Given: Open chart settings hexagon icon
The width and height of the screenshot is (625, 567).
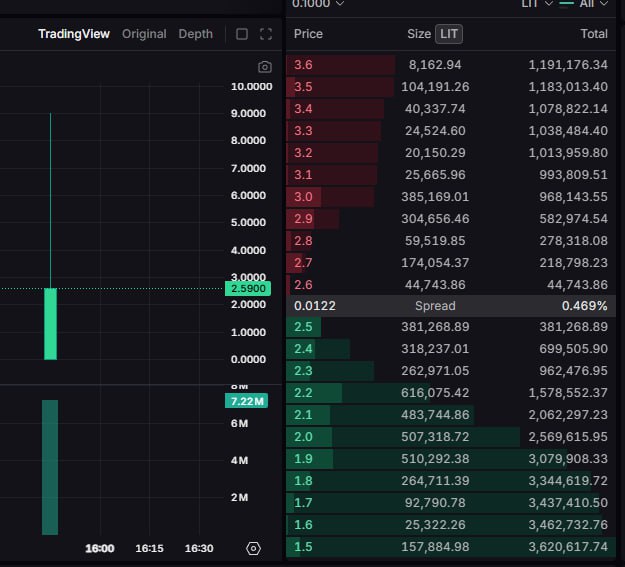Looking at the screenshot, I should (253, 548).
